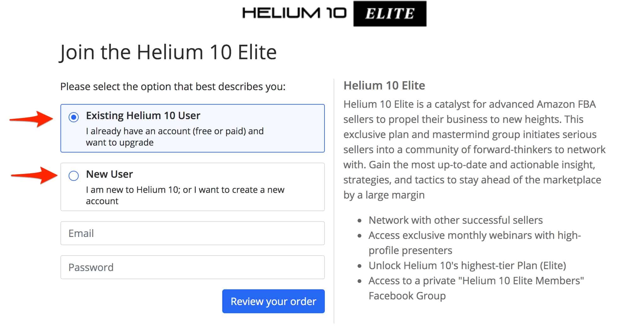Click the private Facebook Group bullet item
This screenshot has width=644, height=329.
coord(476,288)
